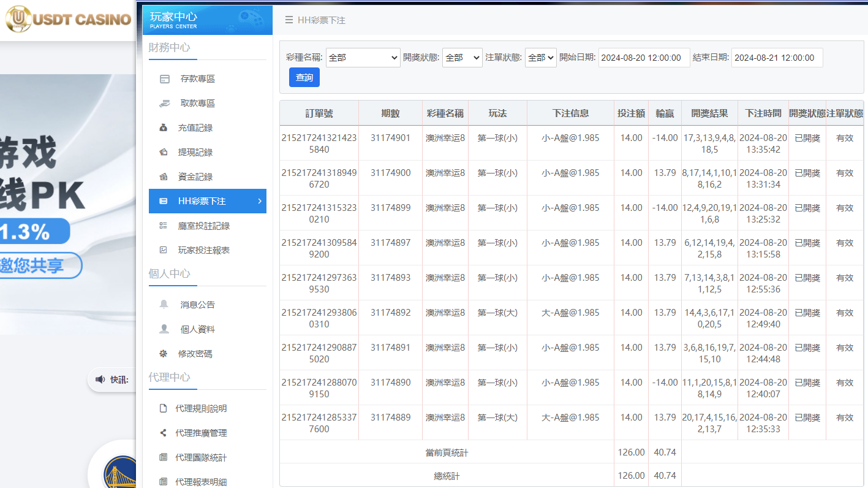Click the 查詢 search button
This screenshot has width=868, height=488.
tap(304, 77)
